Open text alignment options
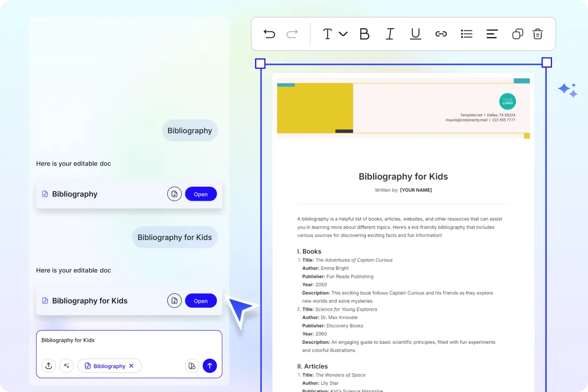 [492, 34]
